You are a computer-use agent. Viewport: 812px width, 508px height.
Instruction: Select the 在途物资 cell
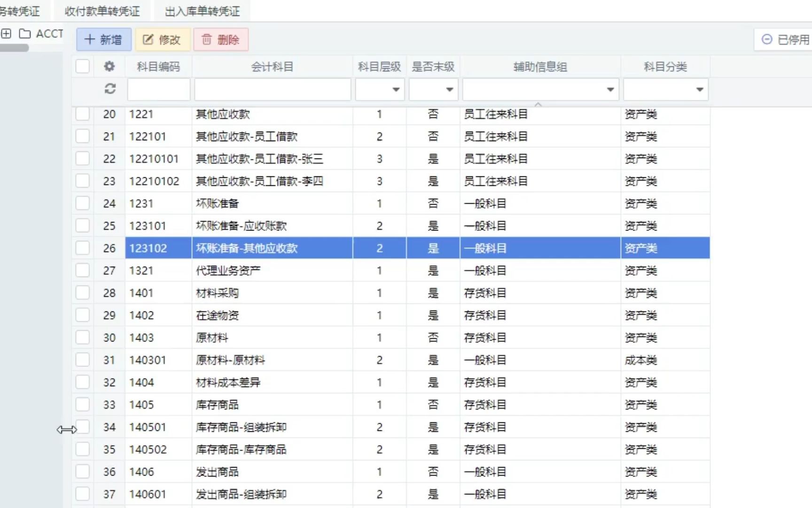pos(273,315)
